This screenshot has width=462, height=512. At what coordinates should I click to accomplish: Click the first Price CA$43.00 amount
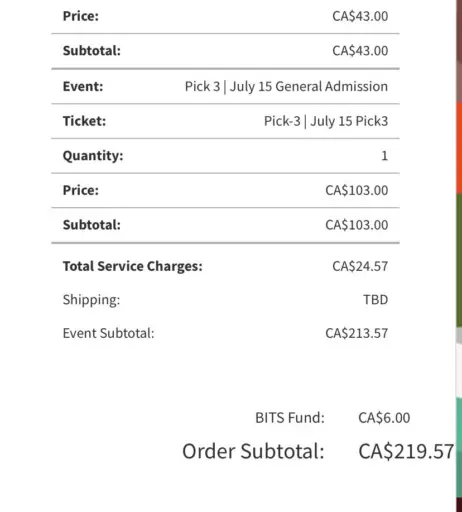click(360, 16)
